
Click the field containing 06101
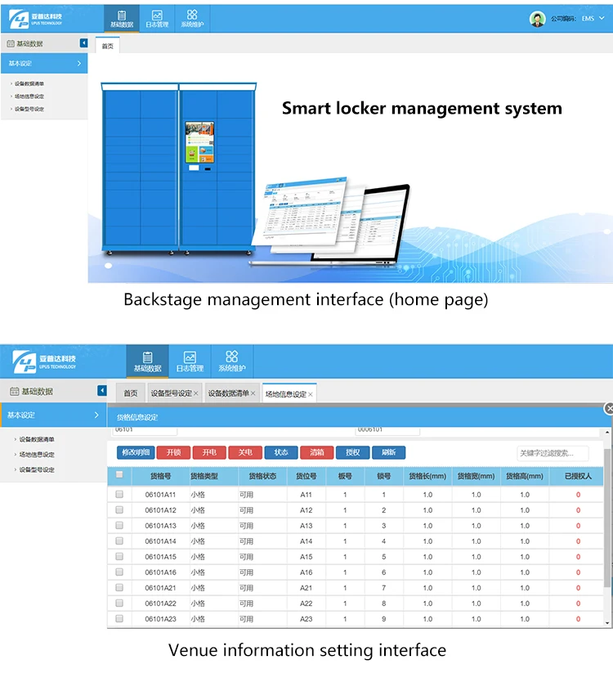tap(145, 430)
